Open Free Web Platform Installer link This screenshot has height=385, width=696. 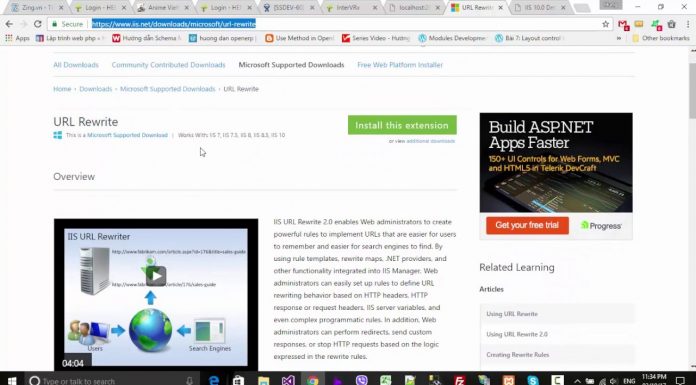tap(400, 65)
